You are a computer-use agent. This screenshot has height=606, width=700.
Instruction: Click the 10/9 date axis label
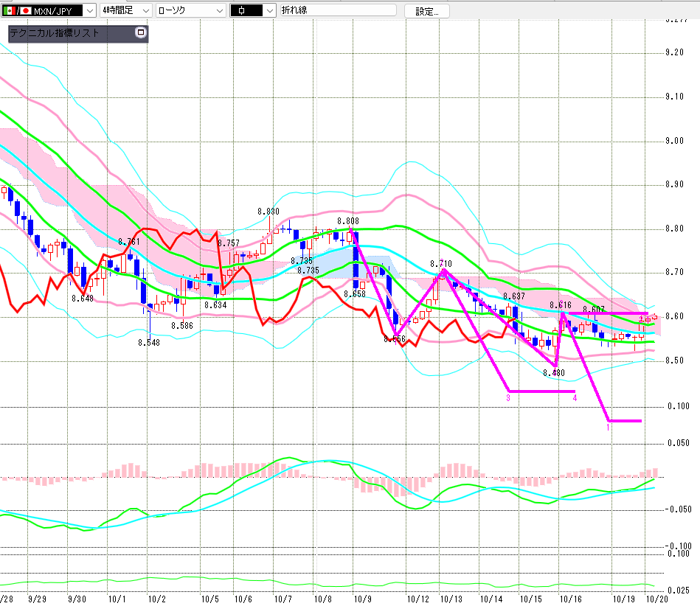[x=362, y=599]
